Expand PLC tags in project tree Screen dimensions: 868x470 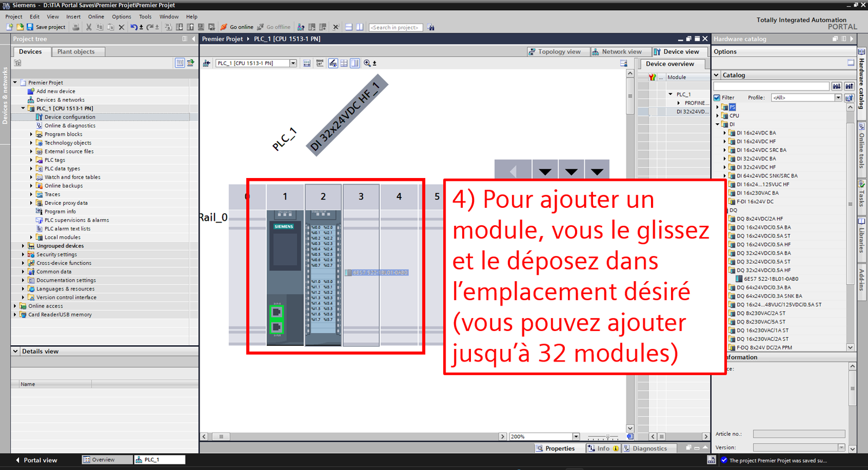point(31,160)
